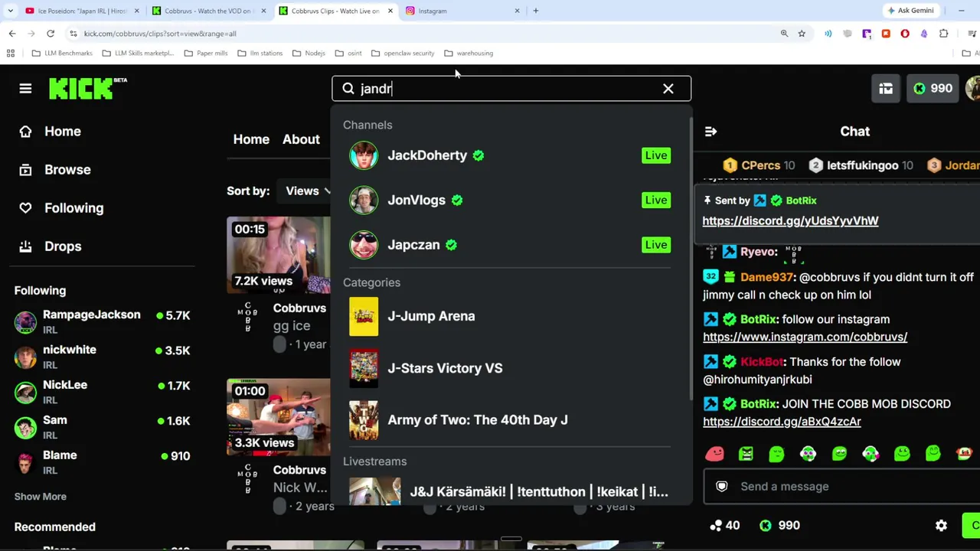
Task: Open the Extensions puzzle icon
Action: 943,34
